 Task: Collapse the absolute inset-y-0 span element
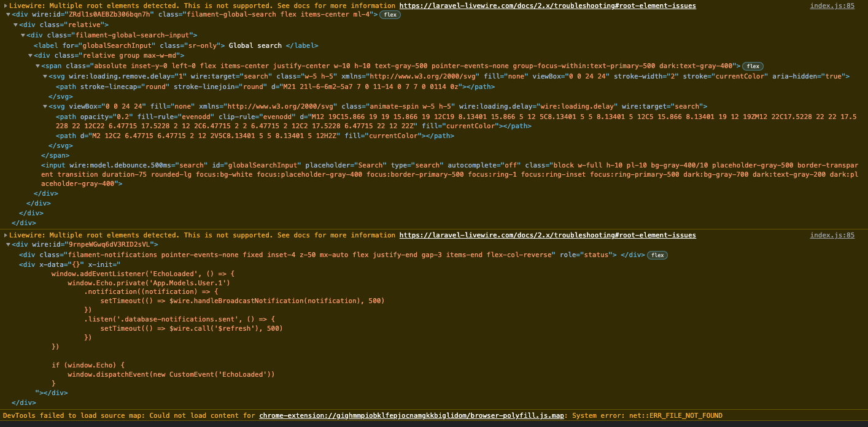(x=37, y=66)
